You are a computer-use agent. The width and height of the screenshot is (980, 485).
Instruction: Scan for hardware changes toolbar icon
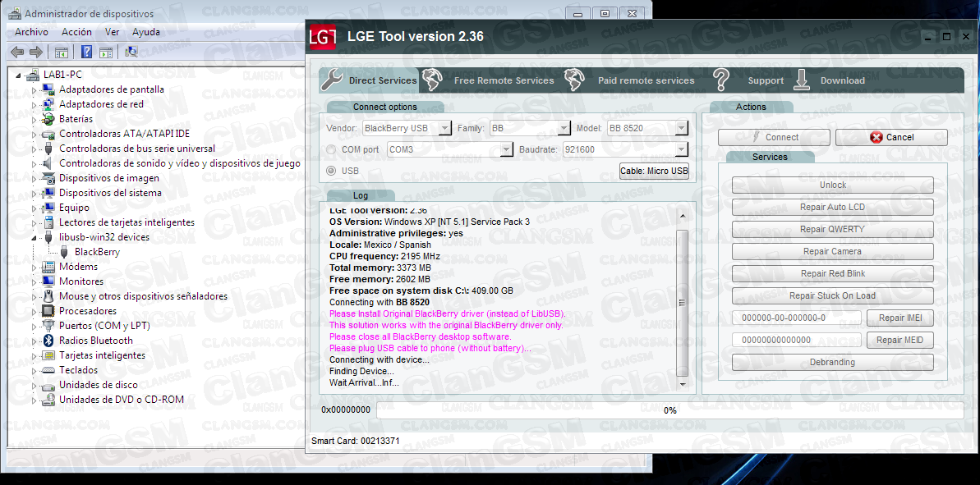tap(132, 52)
